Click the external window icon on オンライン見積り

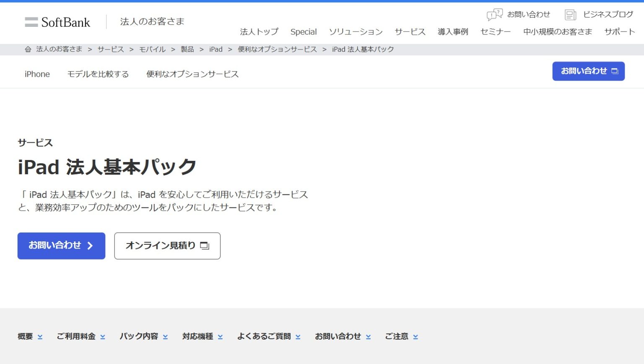pos(205,246)
